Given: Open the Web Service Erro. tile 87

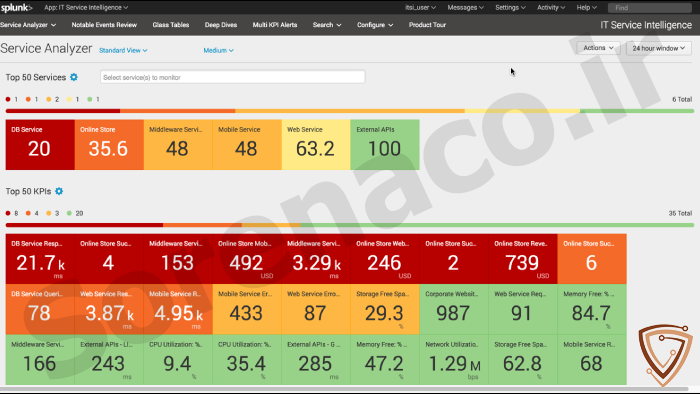Looking at the screenshot, I should click(316, 309).
